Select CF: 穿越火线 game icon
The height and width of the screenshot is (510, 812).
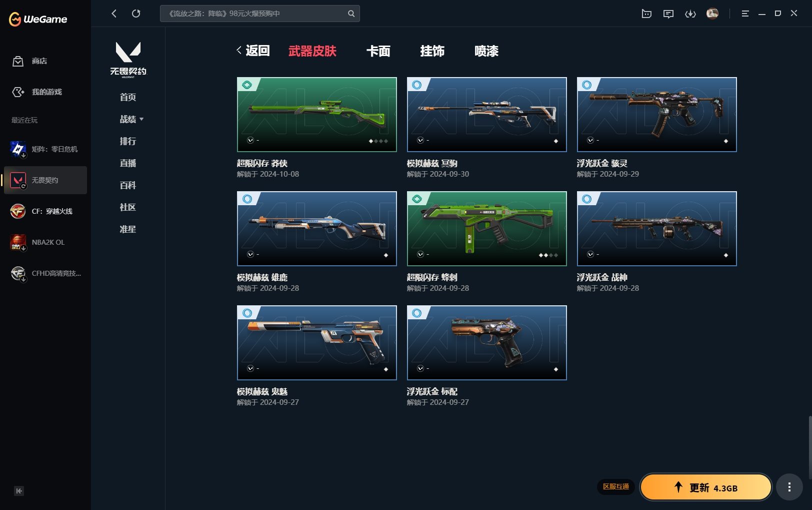point(18,211)
